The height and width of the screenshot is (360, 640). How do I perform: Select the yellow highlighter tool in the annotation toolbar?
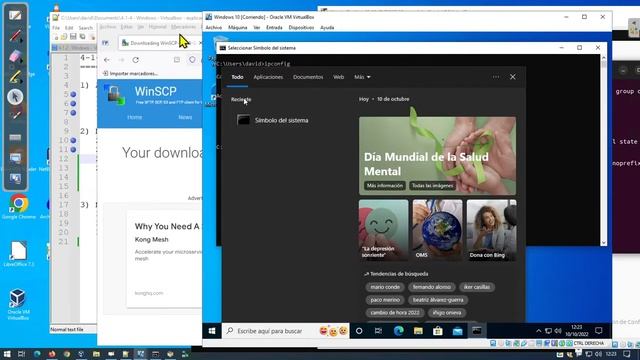15,76
